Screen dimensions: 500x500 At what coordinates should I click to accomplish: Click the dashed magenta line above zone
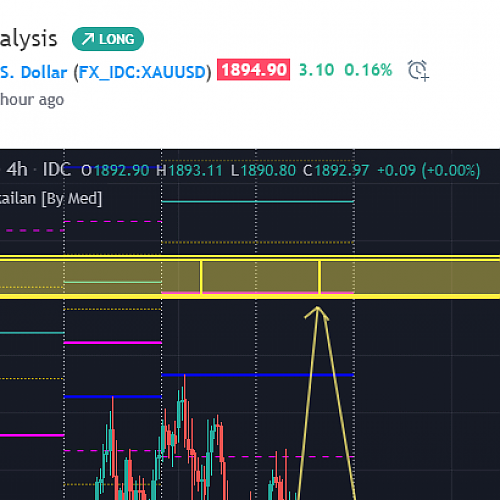coord(112,221)
